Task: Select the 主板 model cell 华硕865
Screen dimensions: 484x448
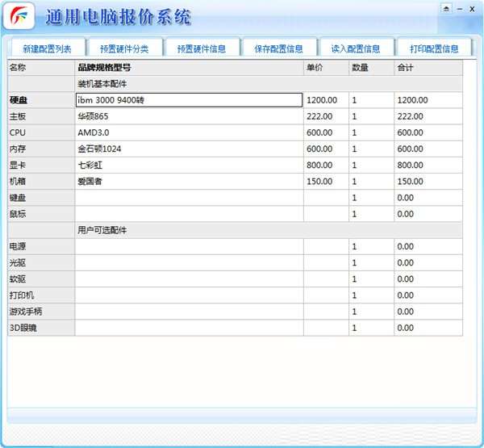Action: click(x=189, y=116)
